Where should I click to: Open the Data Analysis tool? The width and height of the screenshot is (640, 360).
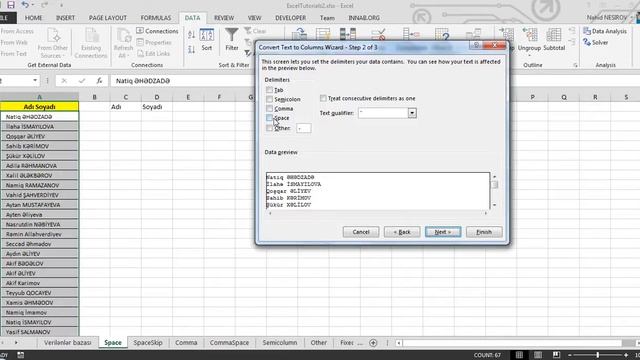pos(605,31)
